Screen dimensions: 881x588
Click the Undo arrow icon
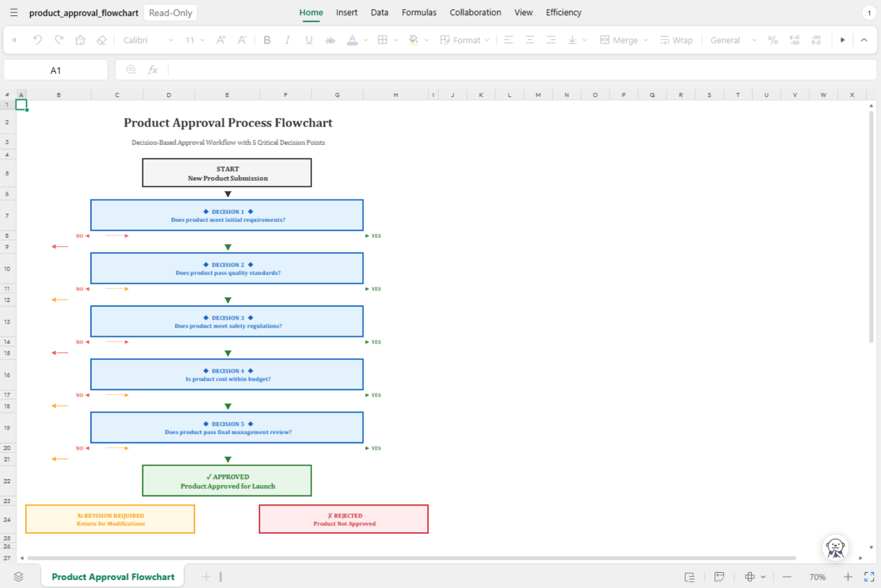click(x=37, y=40)
